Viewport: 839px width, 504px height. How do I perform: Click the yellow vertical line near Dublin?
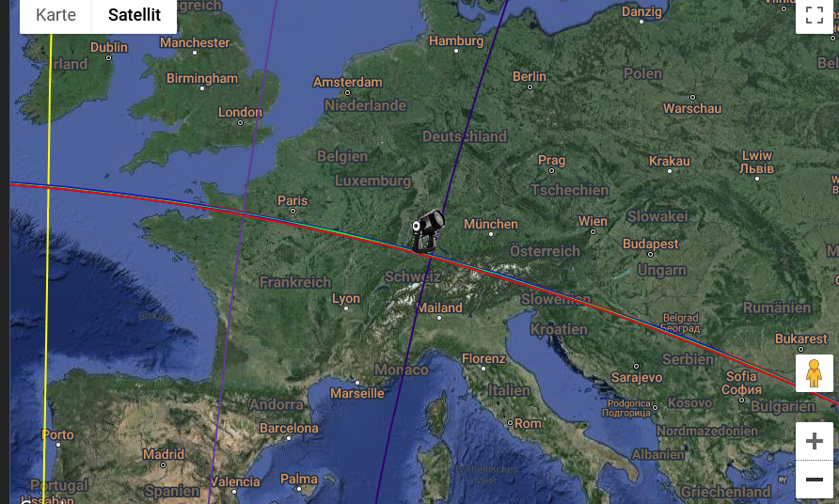(50, 107)
